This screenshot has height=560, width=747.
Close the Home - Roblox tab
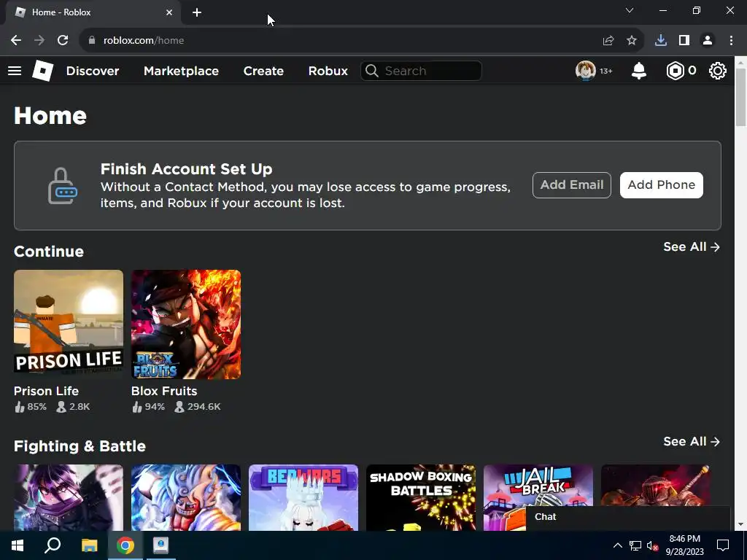[169, 12]
